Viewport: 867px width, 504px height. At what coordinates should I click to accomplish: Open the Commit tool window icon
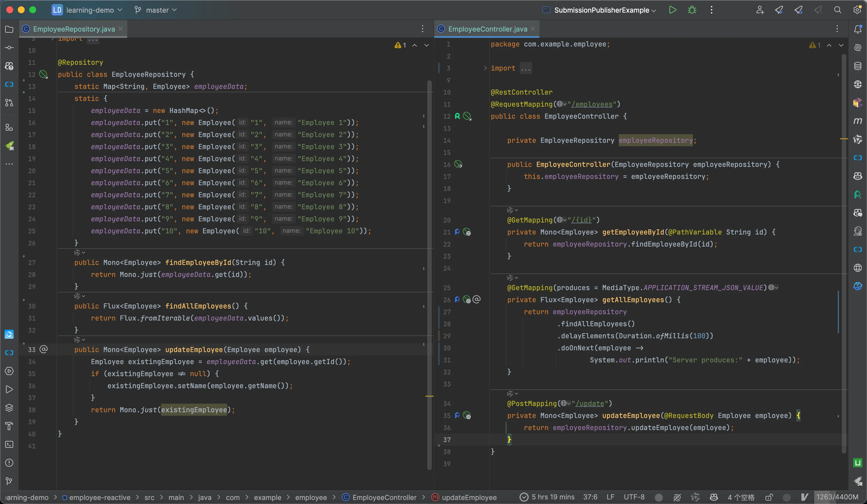[9, 48]
